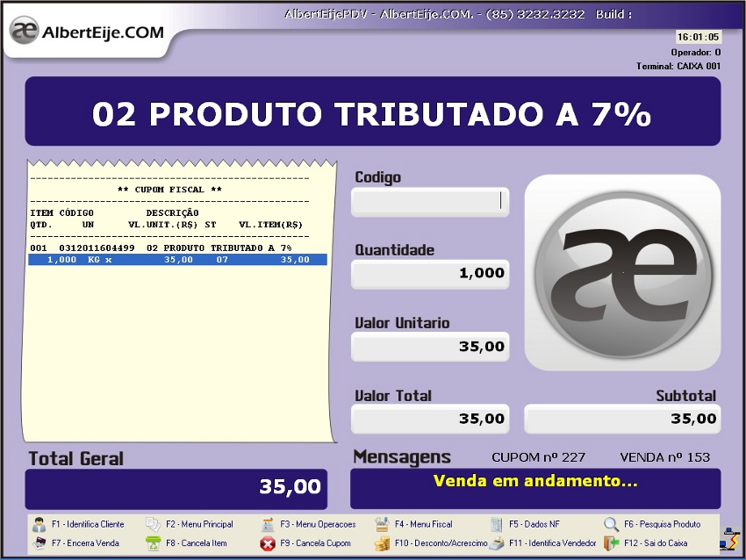The height and width of the screenshot is (560, 746).
Task: Click the F10 Desconto/Acrescimo coins icon
Action: click(382, 543)
